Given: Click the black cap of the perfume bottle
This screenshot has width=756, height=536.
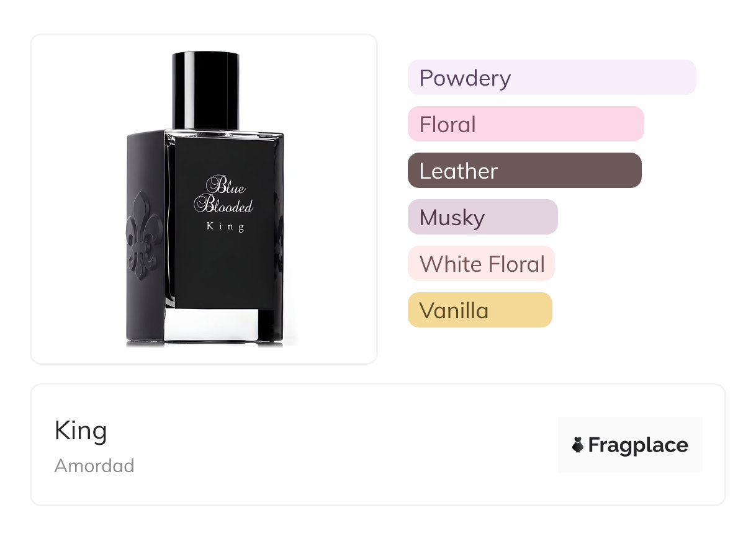Looking at the screenshot, I should [x=205, y=91].
